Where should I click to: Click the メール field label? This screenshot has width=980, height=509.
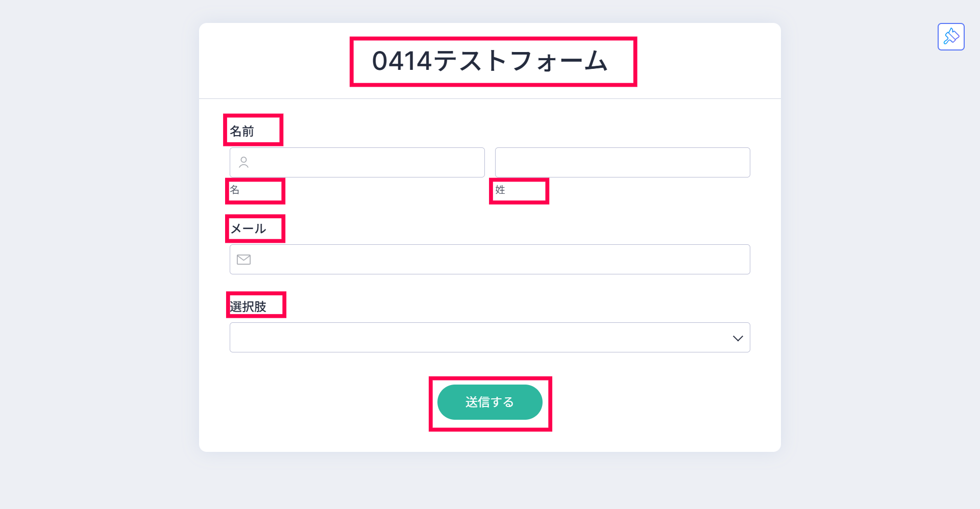tap(249, 229)
